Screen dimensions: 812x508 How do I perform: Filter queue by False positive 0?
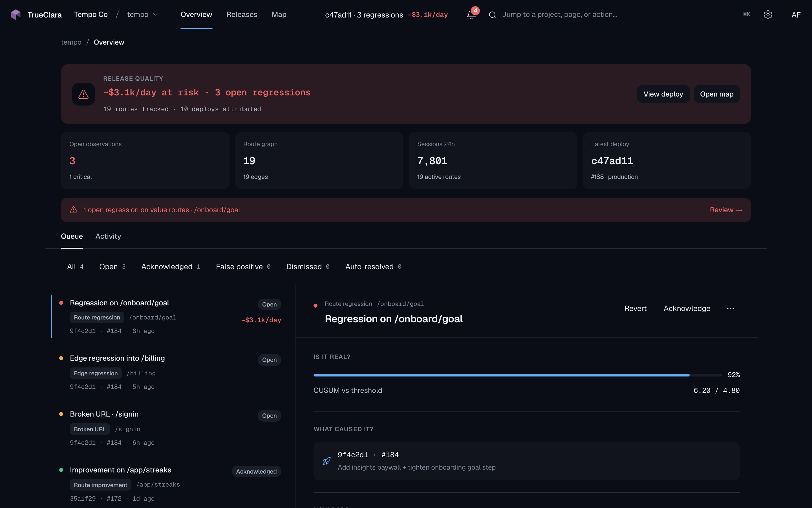point(243,266)
